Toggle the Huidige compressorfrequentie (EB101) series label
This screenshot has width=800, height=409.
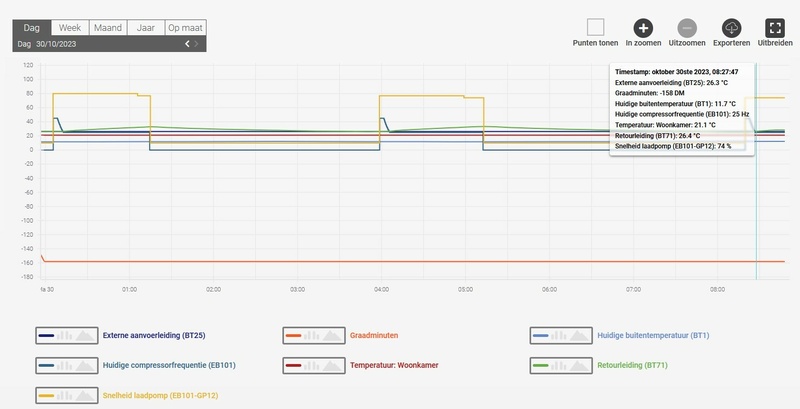click(169, 365)
